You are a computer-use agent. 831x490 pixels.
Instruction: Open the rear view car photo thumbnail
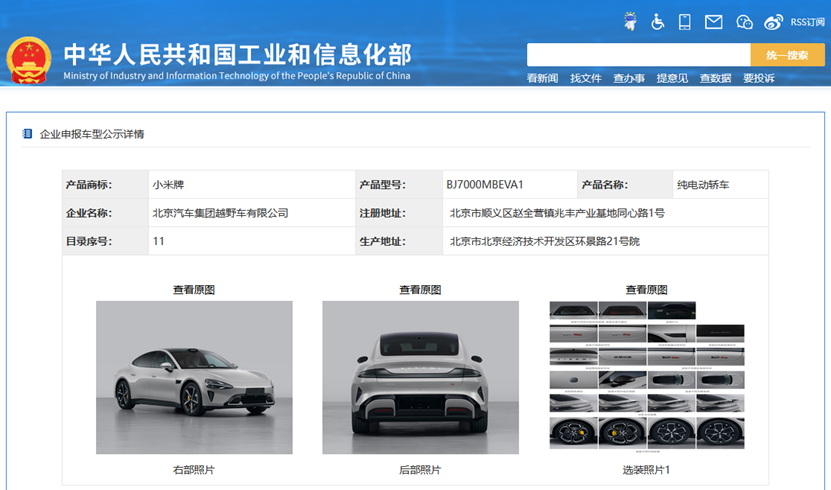point(420,377)
